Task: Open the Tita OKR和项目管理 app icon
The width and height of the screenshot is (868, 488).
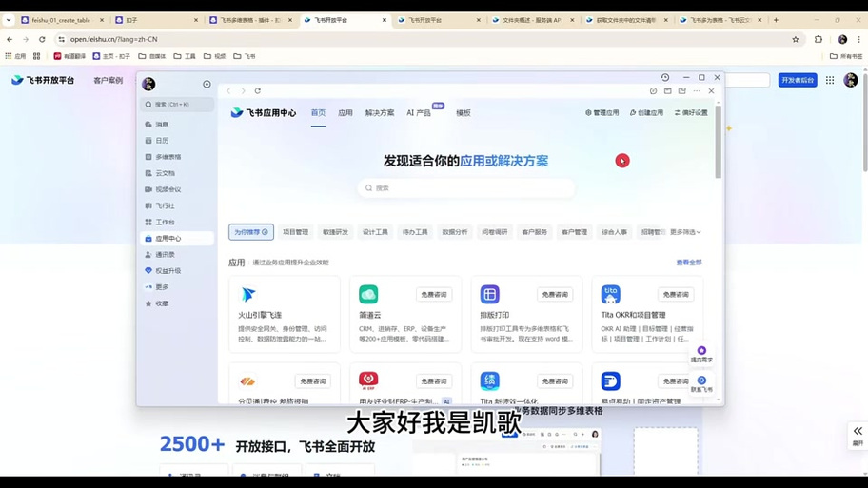Action: pos(611,294)
